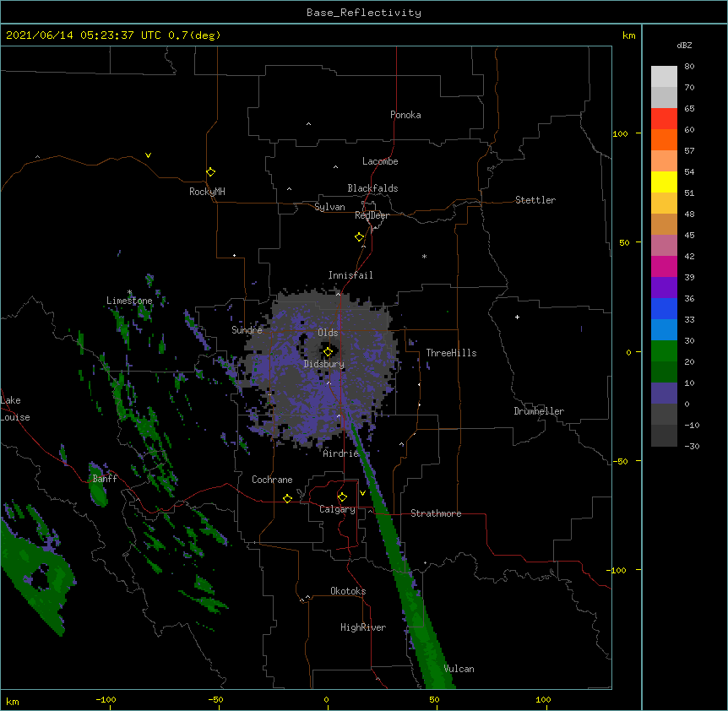The image size is (728, 711).
Task: Select the light gray 80-70 dBZ swatch
Action: point(664,77)
